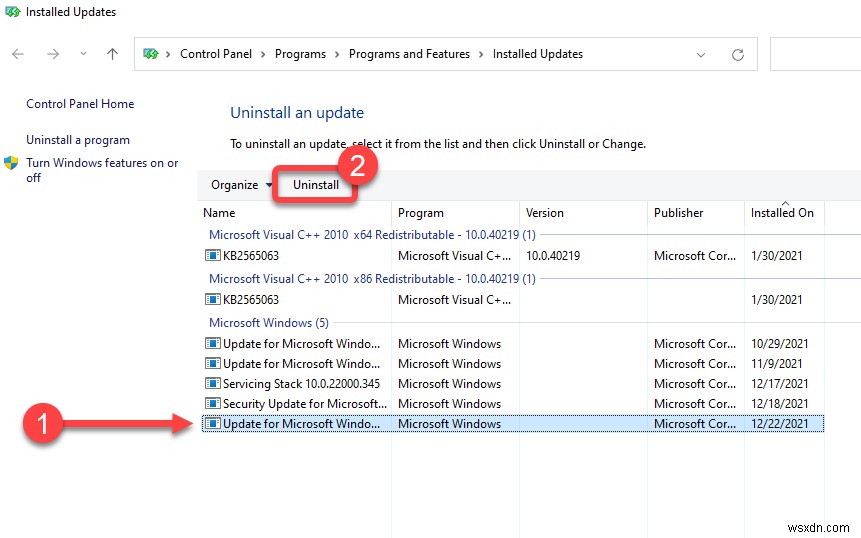Click icon of 11/9/2021 update entry
Viewport: 861px width, 538px height.
coord(212,363)
